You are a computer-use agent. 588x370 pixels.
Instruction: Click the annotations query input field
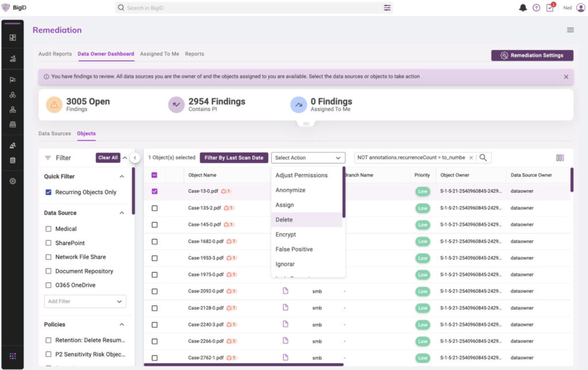(x=411, y=158)
